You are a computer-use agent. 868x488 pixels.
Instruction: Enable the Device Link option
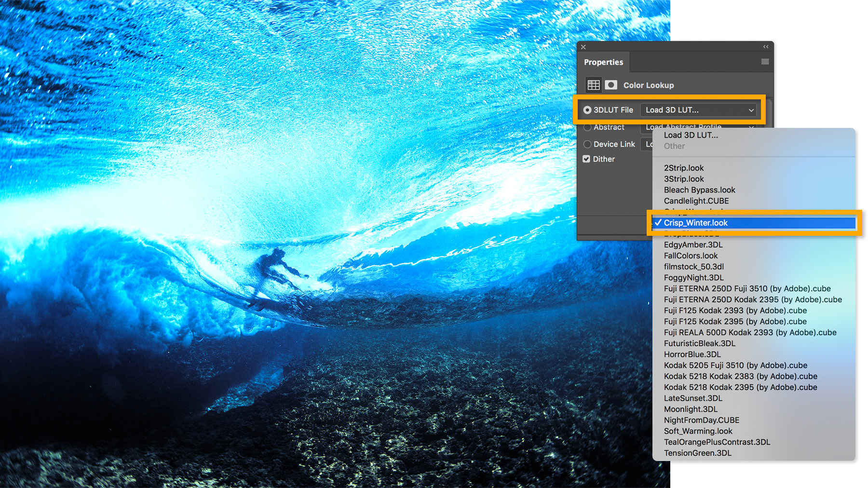[x=587, y=144]
